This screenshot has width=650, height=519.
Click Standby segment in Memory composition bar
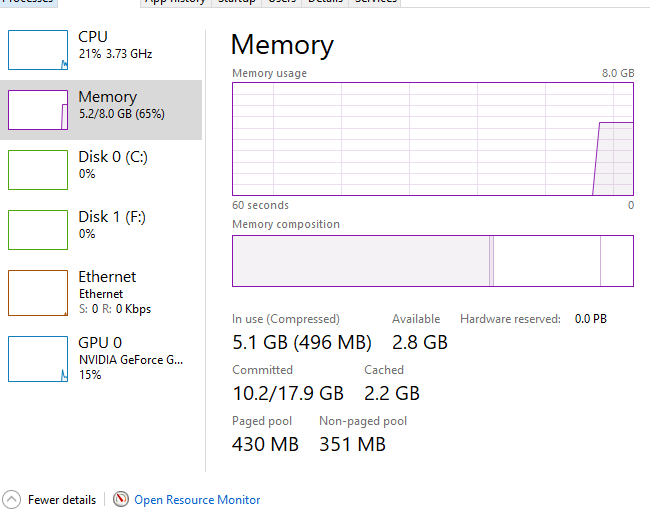pos(546,261)
